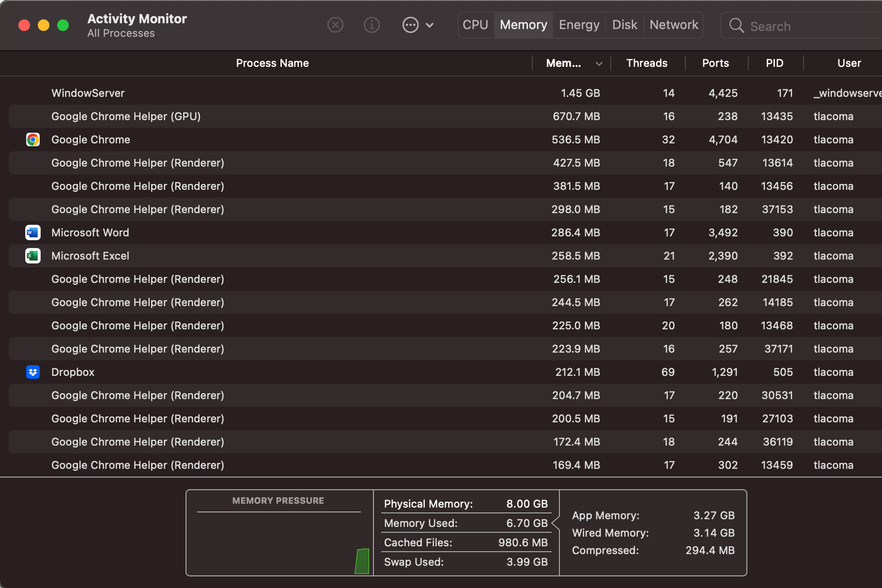Toggle the memory column sort arrow
This screenshot has height=588, width=882.
tap(599, 63)
